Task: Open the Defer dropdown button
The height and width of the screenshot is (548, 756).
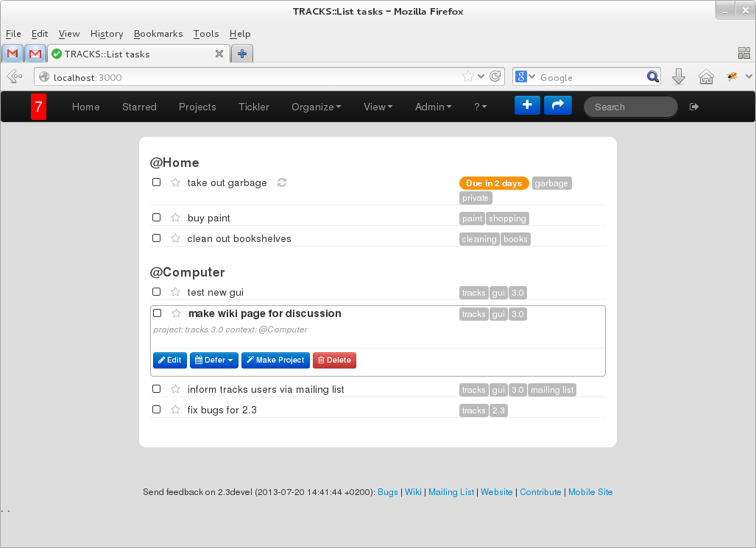Action: coord(213,360)
